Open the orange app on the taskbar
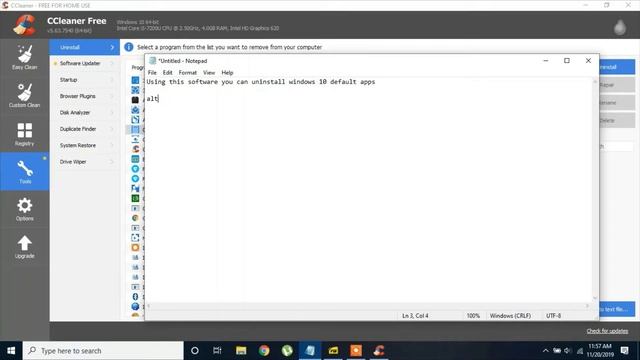Viewport: 640px width, 360px height. pos(356,351)
